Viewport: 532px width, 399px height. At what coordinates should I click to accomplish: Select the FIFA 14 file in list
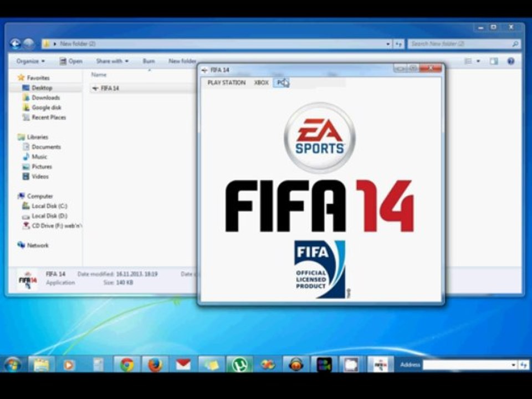110,88
